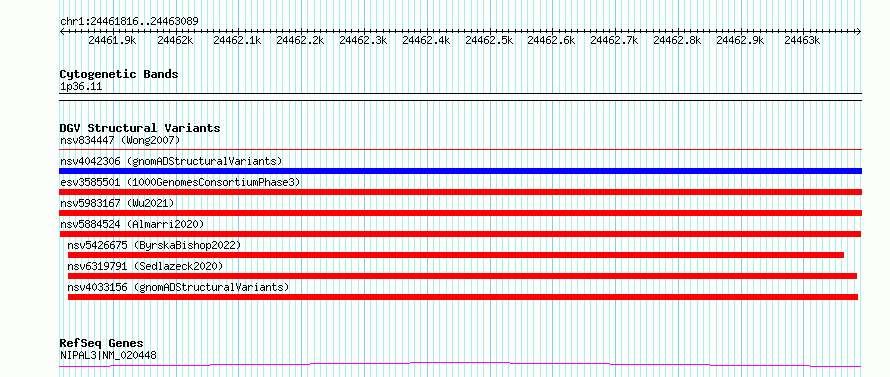Click the red nsv5884524 variant bar

[x=460, y=234]
